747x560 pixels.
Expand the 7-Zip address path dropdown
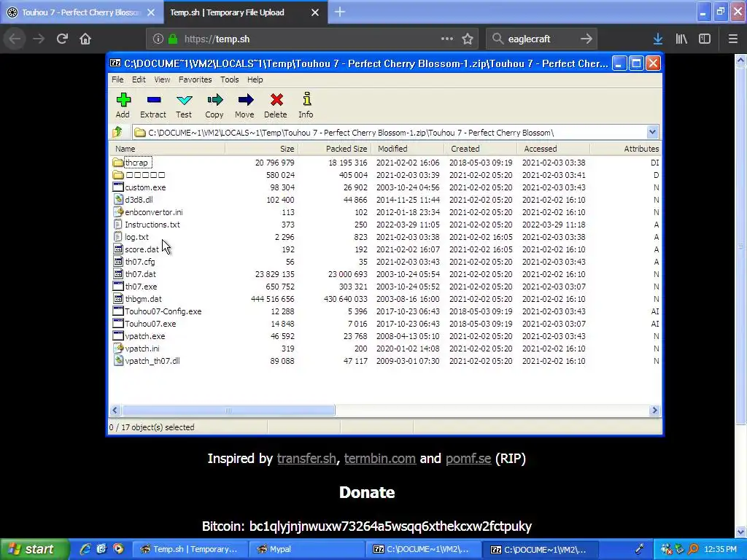652,132
